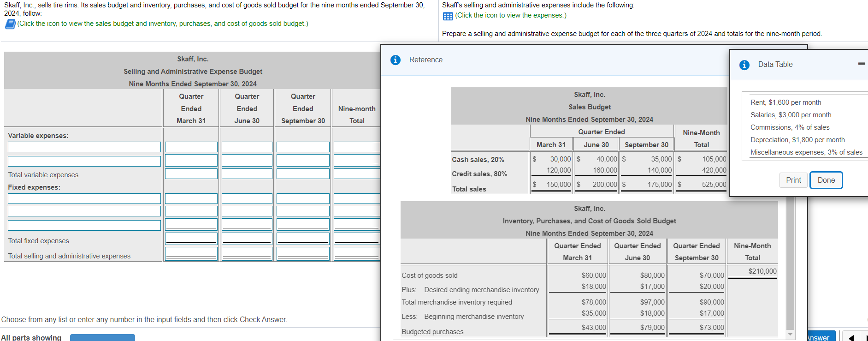Screen dimensions: 868x341
Task: Click budgeted purchases value $43,000
Action: (x=594, y=328)
